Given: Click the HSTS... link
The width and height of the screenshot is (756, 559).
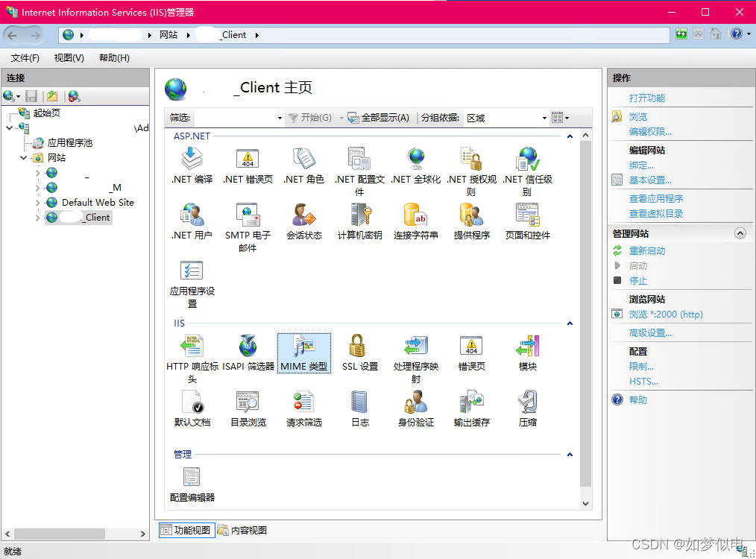Looking at the screenshot, I should [x=643, y=381].
